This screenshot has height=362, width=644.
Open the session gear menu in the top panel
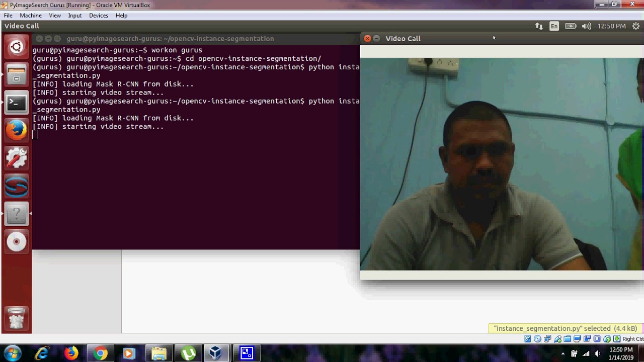635,26
